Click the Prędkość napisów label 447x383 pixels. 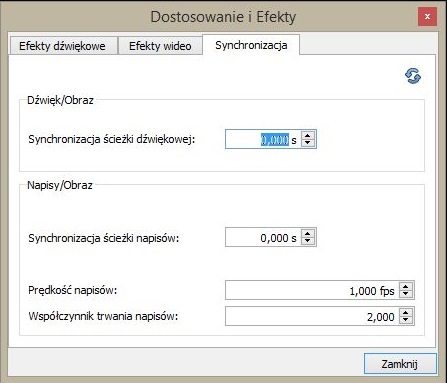tap(73, 290)
